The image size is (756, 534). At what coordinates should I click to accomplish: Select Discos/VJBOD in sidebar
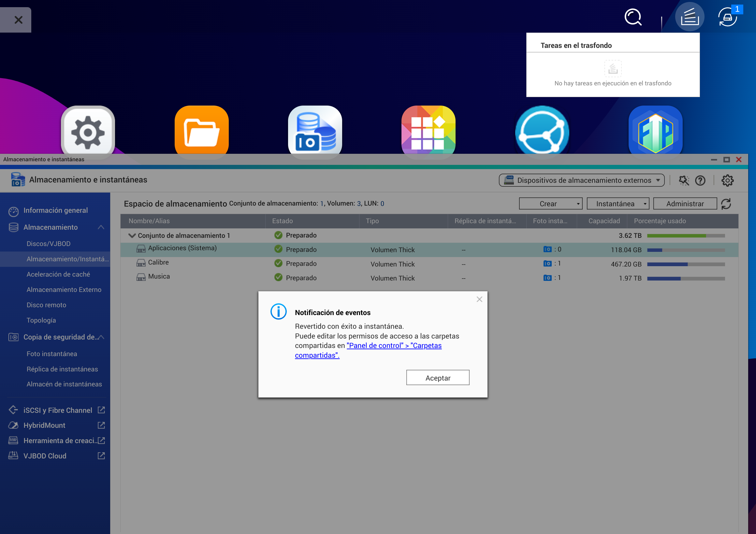point(49,244)
